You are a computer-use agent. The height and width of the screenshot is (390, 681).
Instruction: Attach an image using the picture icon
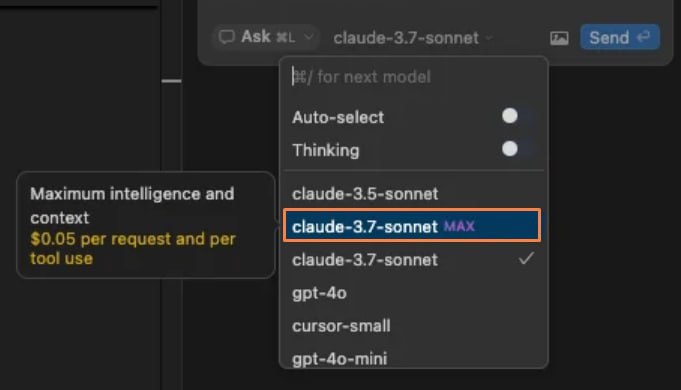pyautogui.click(x=559, y=38)
